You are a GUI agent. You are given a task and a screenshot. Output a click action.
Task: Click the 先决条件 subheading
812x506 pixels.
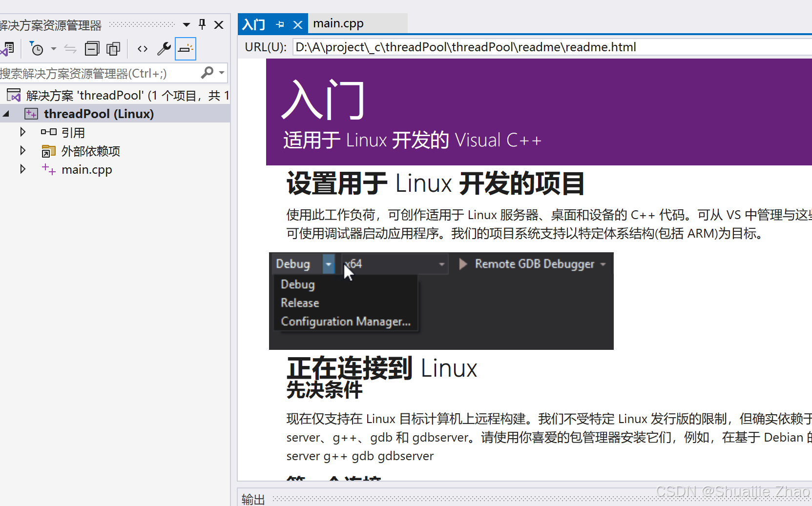coord(325,389)
